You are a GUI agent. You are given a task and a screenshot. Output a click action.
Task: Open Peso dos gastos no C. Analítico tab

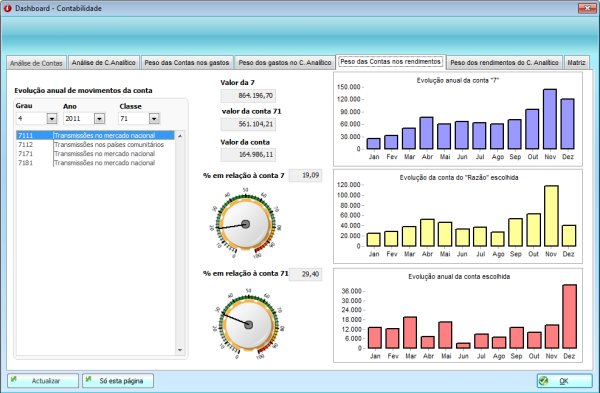coord(285,63)
